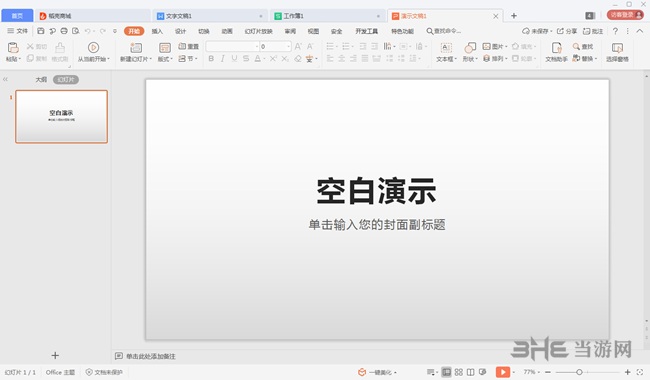This screenshot has width=650, height=380.
Task: Click the One-click Beautify (一键美化) button
Action: [376, 372]
